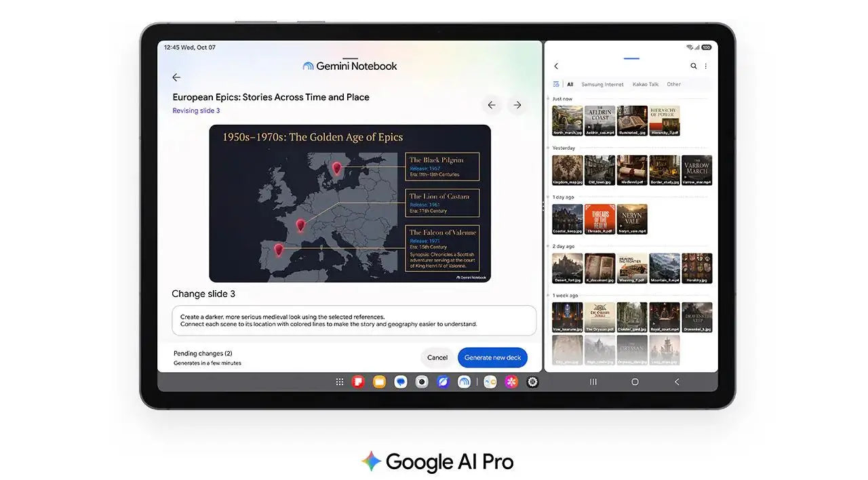This screenshot has width=868, height=480.
Task: Select the Royal_court.mp4 thumbnail
Action: coord(665,317)
